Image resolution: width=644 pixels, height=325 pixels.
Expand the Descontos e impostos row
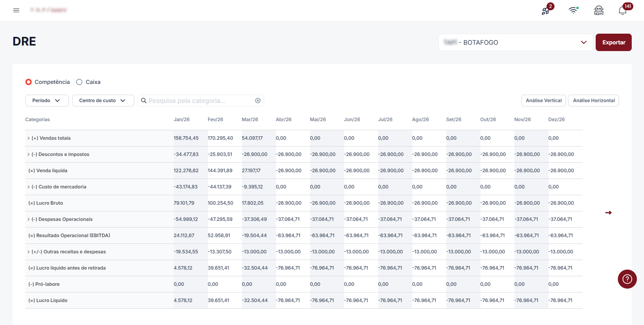(29, 154)
